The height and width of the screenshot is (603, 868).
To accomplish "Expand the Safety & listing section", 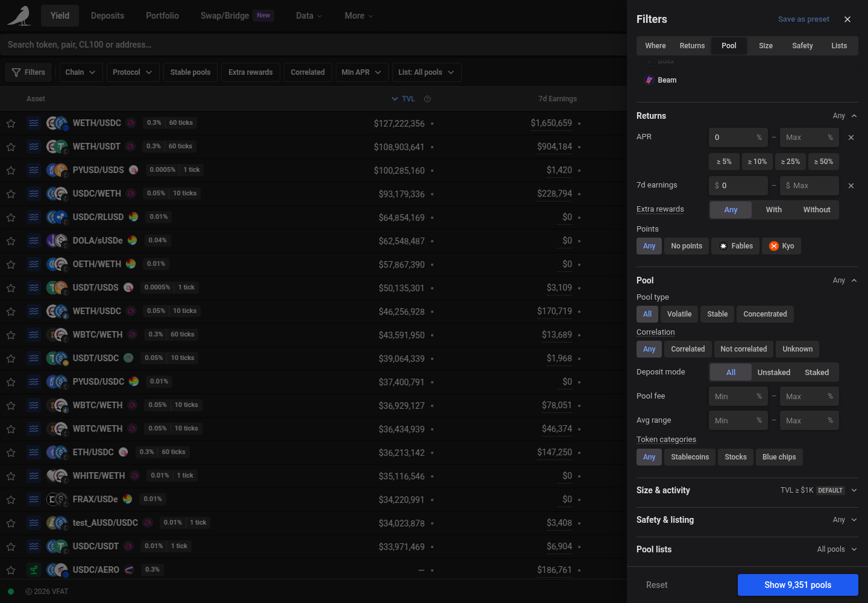I will [x=747, y=520].
